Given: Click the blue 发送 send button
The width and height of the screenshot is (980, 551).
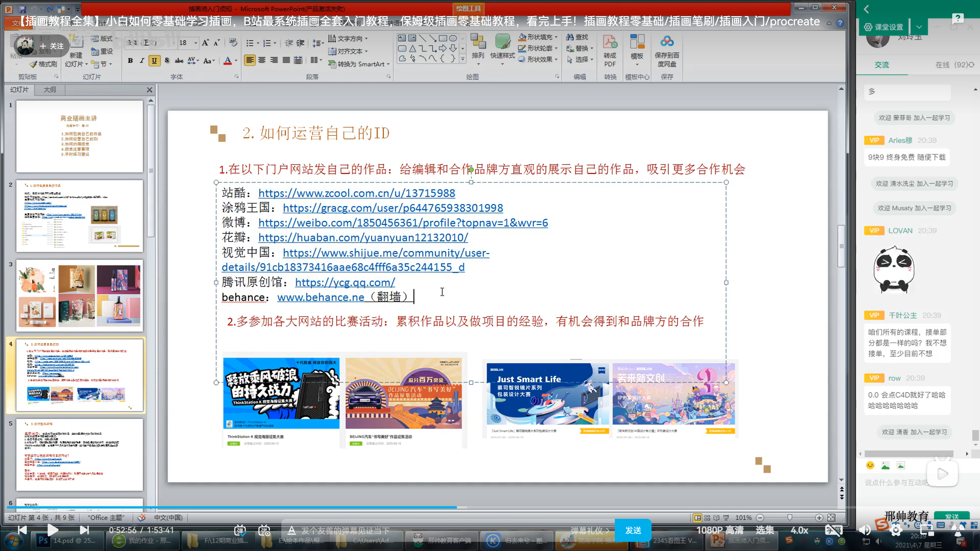Looking at the screenshot, I should pos(633,530).
